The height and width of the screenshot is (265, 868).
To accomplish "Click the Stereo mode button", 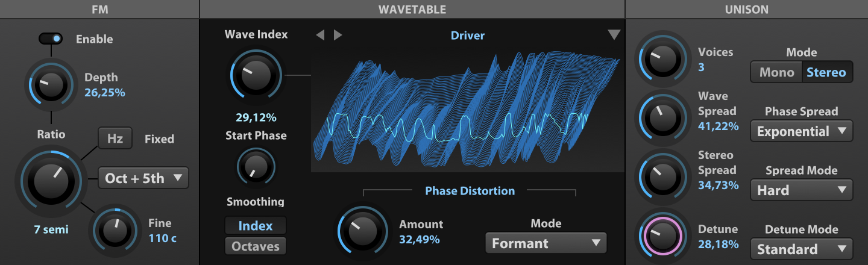I will point(827,72).
